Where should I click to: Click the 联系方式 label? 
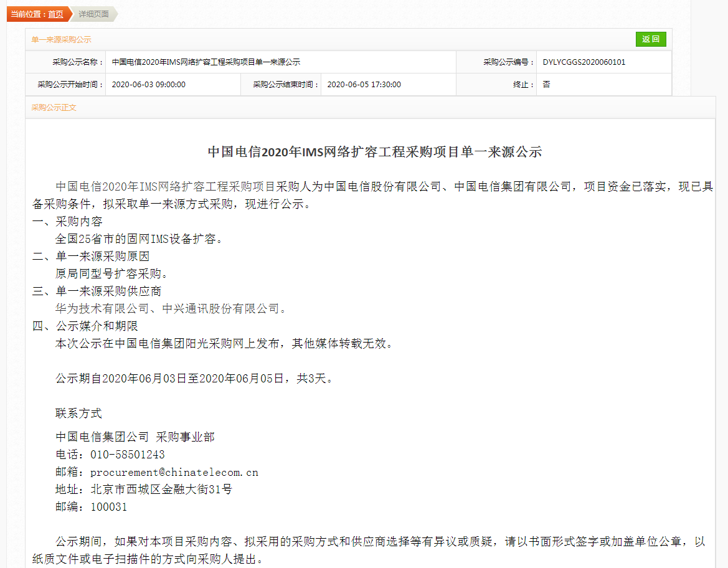(78, 413)
